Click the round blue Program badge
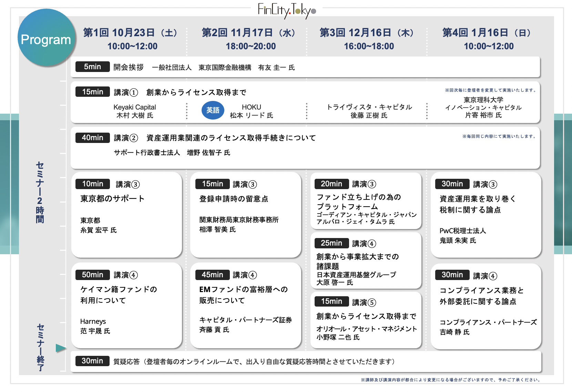572x392 pixels. 46,38
